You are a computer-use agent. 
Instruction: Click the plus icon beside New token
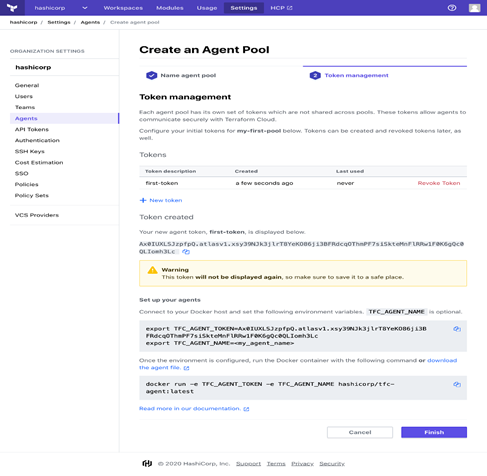[143, 200]
